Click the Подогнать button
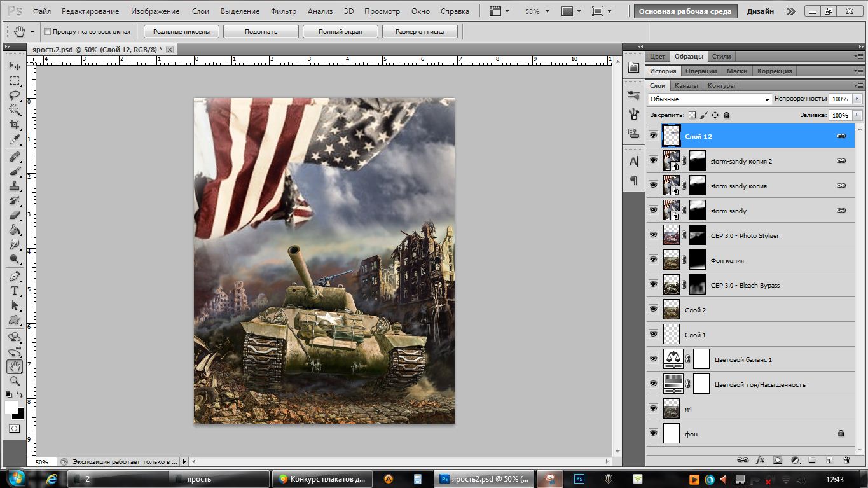This screenshot has height=488, width=868. (261, 32)
